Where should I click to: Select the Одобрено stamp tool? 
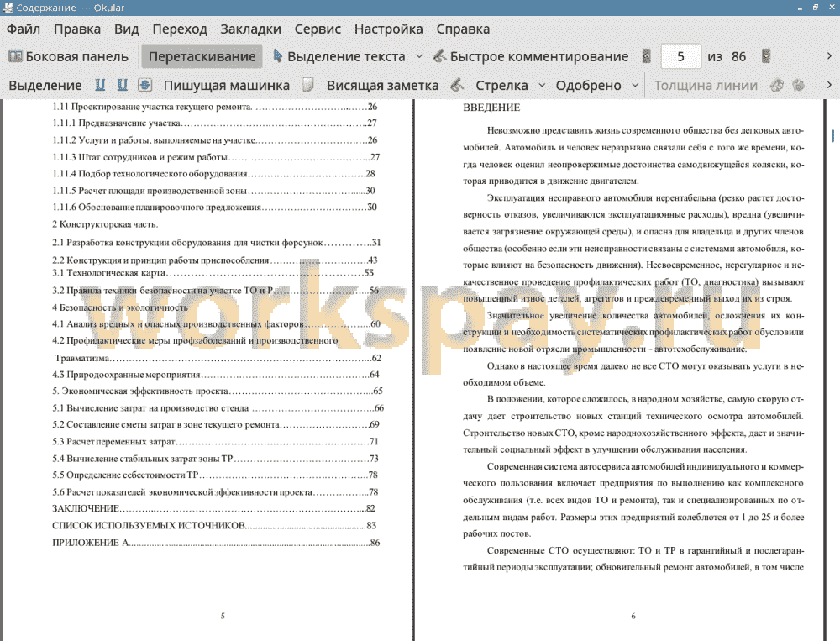[588, 85]
